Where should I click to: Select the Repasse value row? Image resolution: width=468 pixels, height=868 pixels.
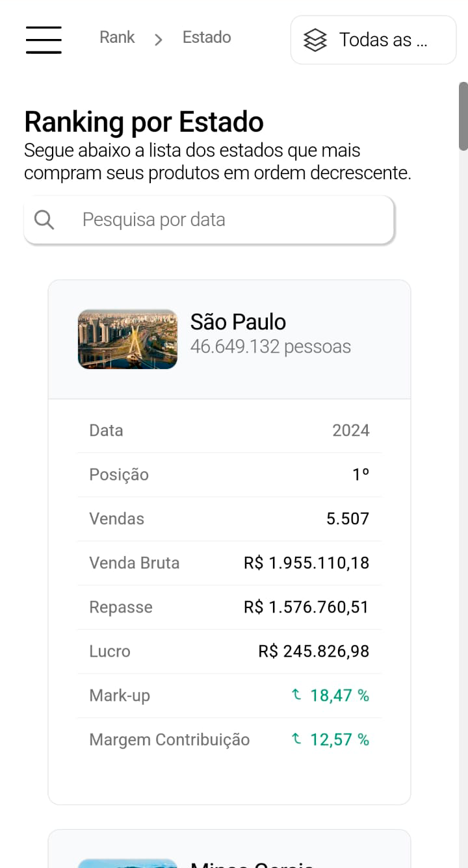pyautogui.click(x=229, y=607)
